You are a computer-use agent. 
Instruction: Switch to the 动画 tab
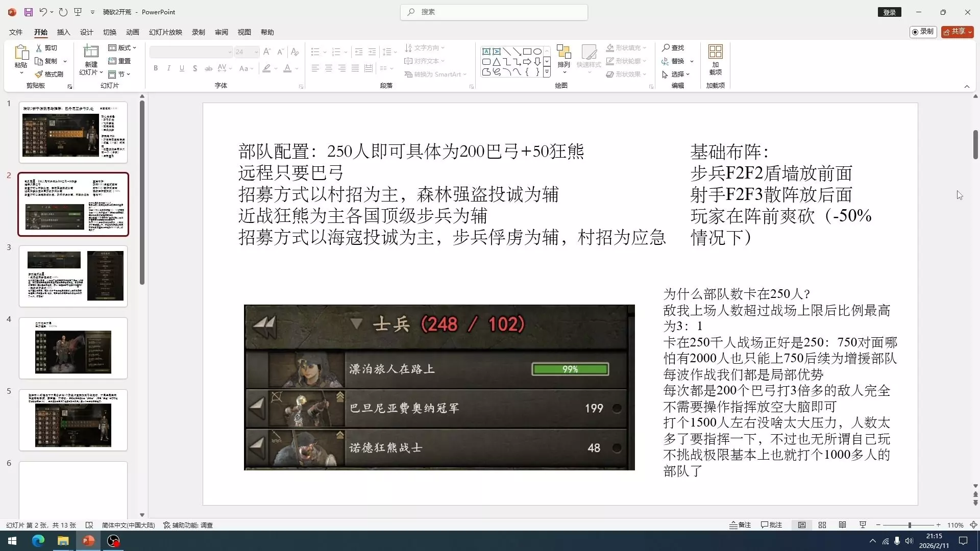point(133,32)
